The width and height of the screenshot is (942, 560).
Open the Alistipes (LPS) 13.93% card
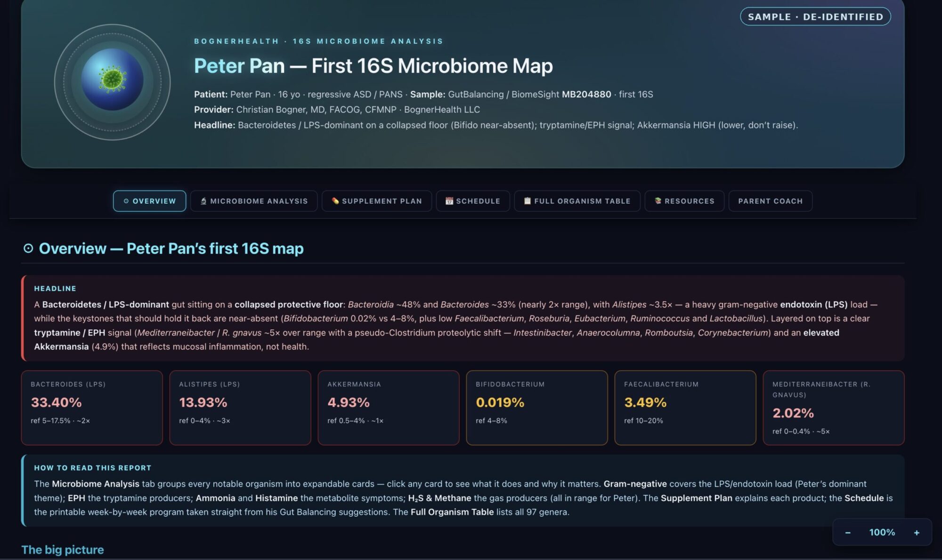[240, 408]
